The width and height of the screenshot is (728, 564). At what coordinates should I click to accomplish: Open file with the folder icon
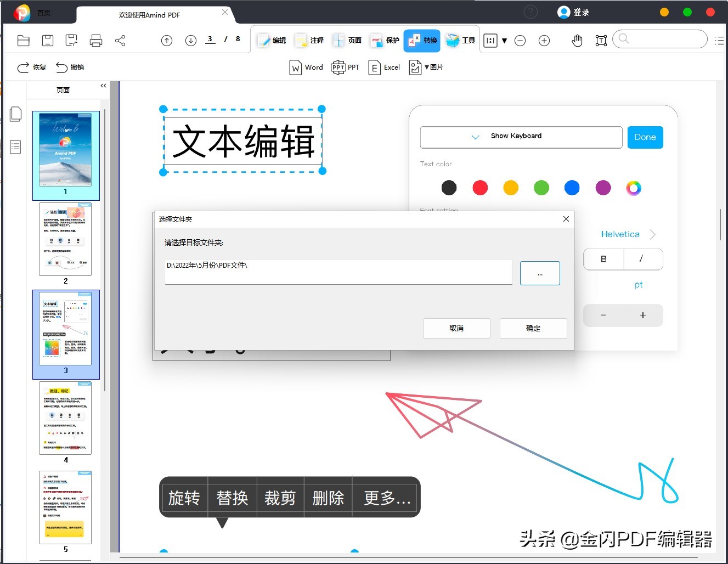tap(24, 41)
